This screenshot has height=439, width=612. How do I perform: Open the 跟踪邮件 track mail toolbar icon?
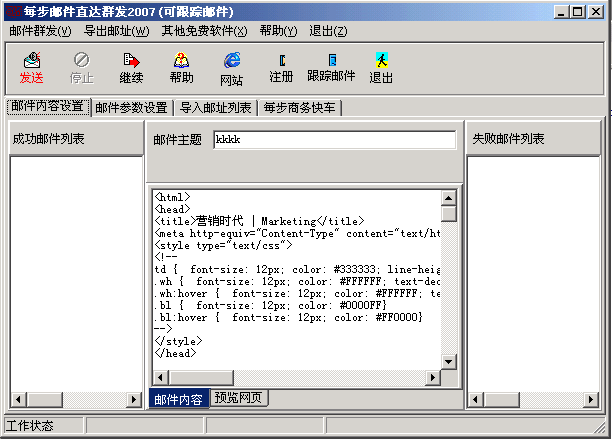point(331,68)
